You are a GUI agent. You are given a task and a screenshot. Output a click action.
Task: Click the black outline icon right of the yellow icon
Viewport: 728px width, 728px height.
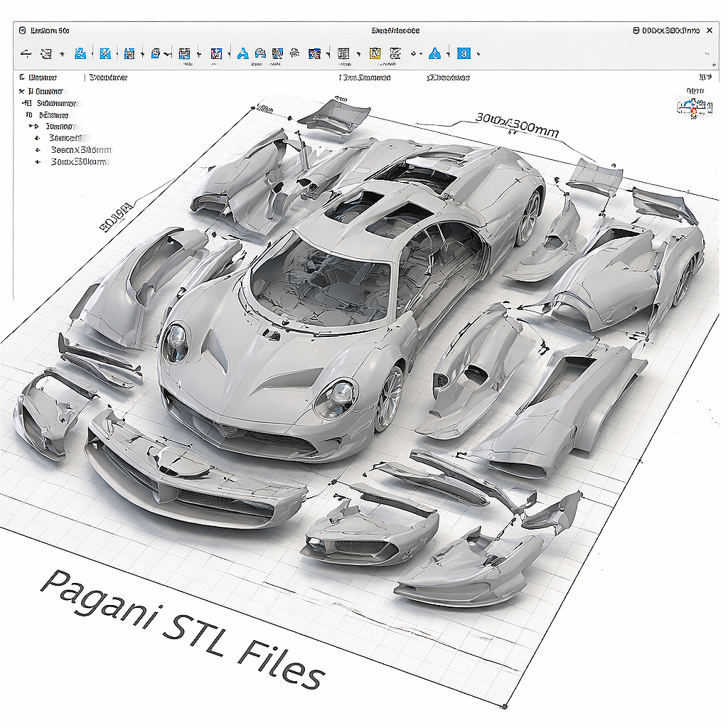click(x=395, y=53)
